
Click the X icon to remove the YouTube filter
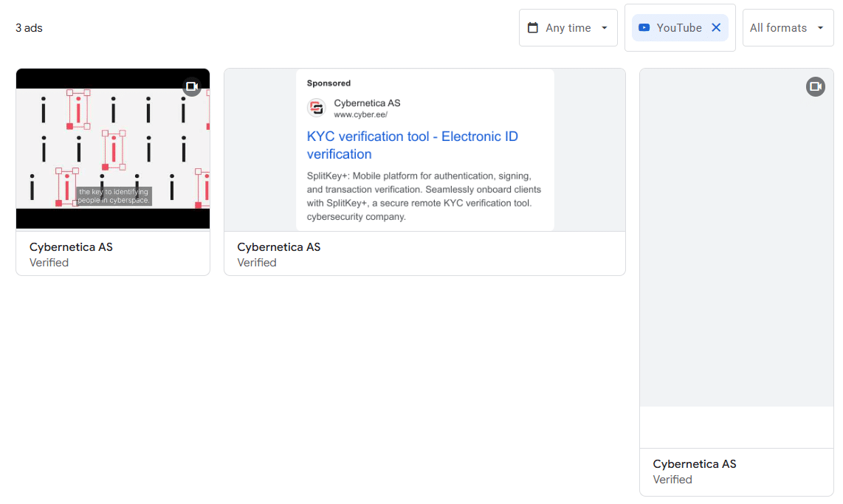tap(715, 27)
